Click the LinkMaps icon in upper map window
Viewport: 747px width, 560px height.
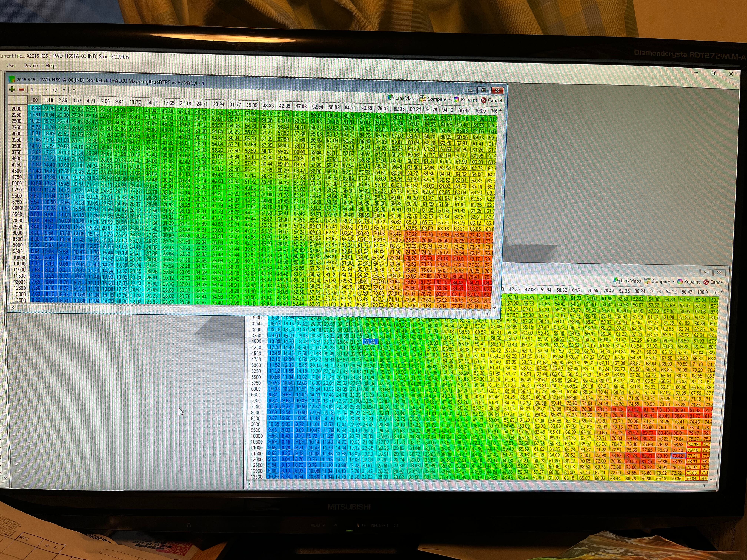[x=391, y=98]
